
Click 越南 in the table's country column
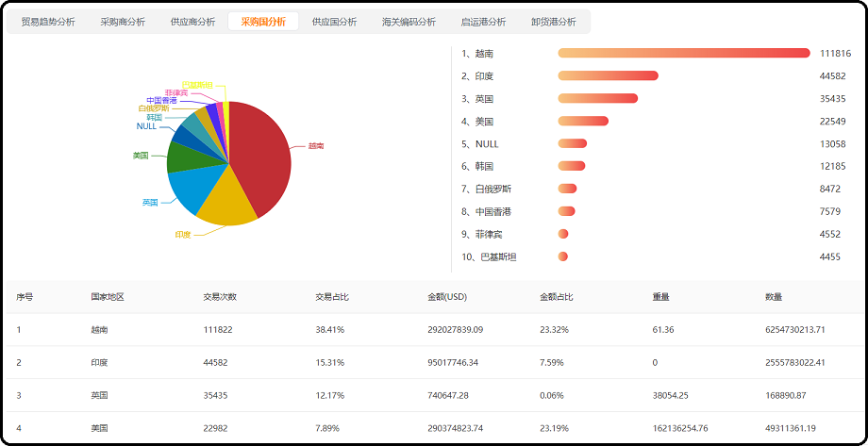[x=99, y=330]
